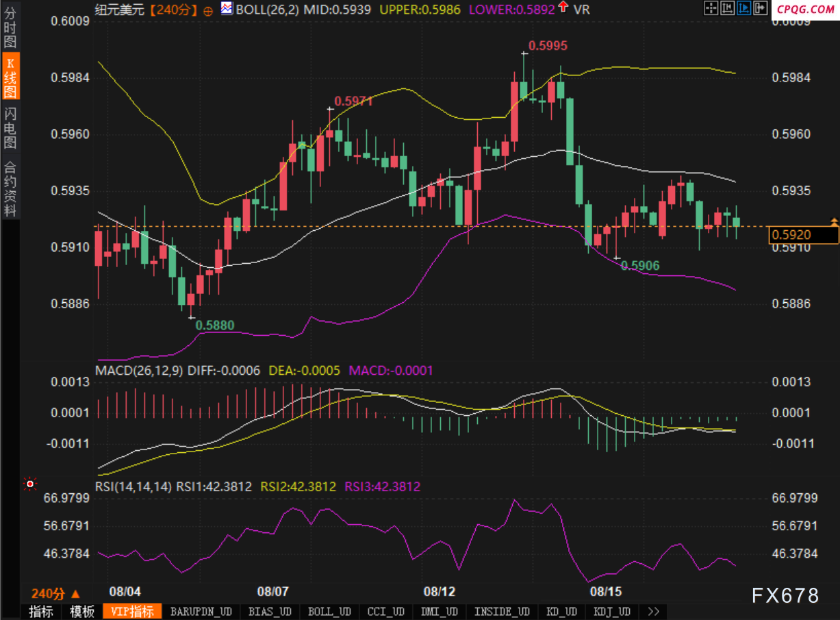Click the orange circled-plus icon after 240分
The height and width of the screenshot is (620, 840).
[208, 10]
